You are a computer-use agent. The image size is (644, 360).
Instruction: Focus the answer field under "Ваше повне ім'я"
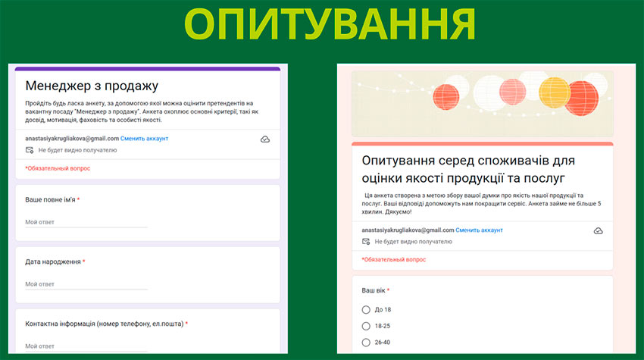pos(86,222)
